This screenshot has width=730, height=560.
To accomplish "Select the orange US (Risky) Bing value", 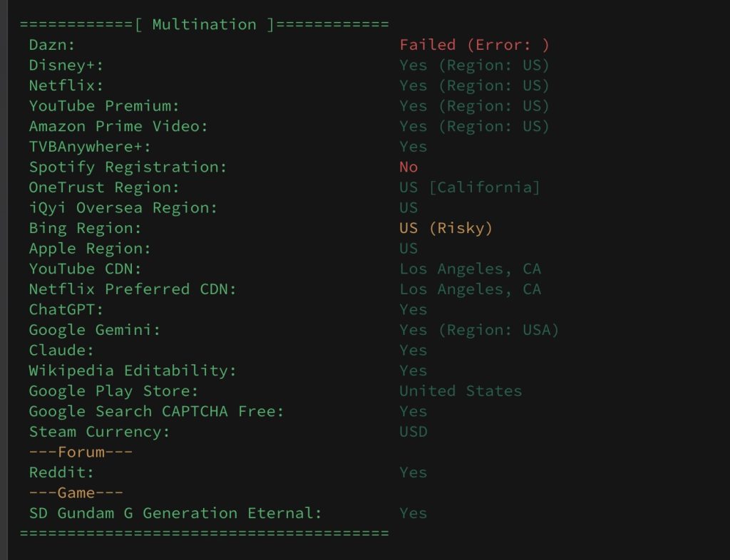I will tap(446, 229).
